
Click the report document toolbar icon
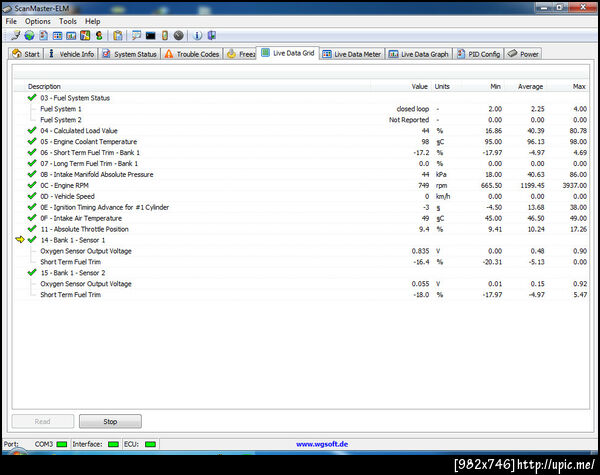coord(44,36)
